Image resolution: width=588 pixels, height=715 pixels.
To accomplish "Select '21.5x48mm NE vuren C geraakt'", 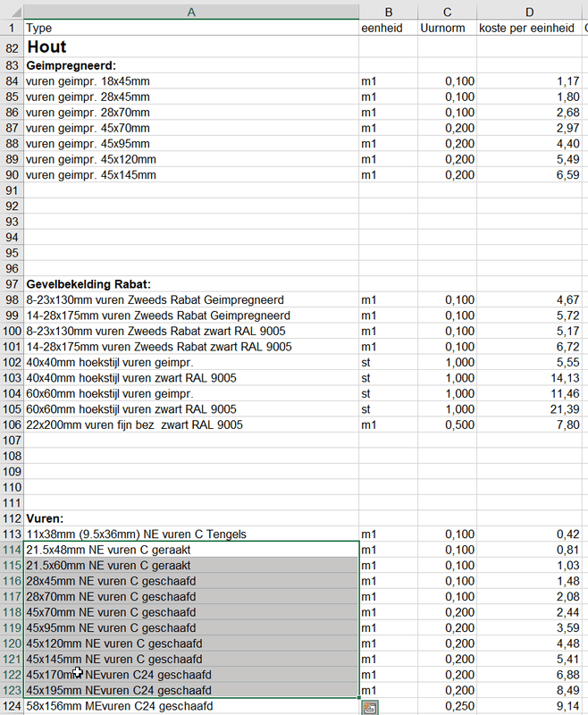I will 191,550.
